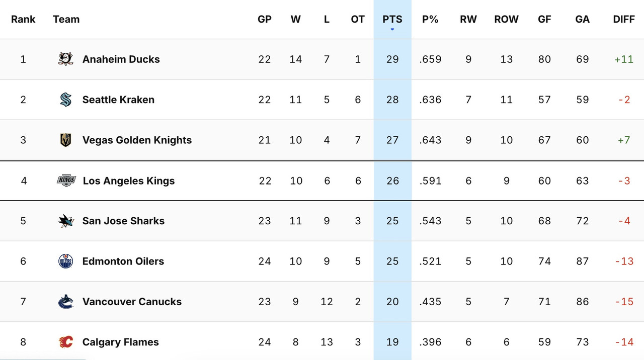Toggle sorting by the W column
This screenshot has width=644, height=360.
[x=296, y=19]
